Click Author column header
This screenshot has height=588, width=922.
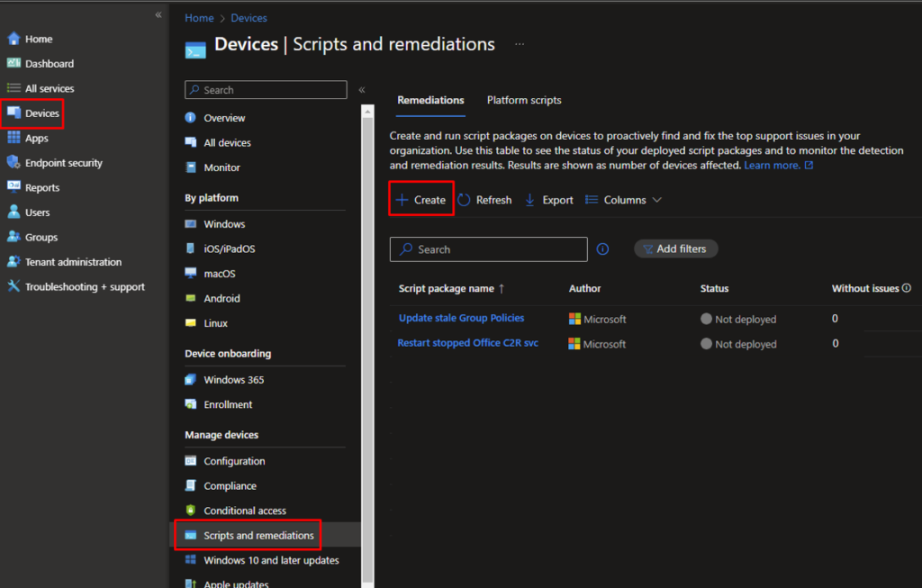click(584, 289)
